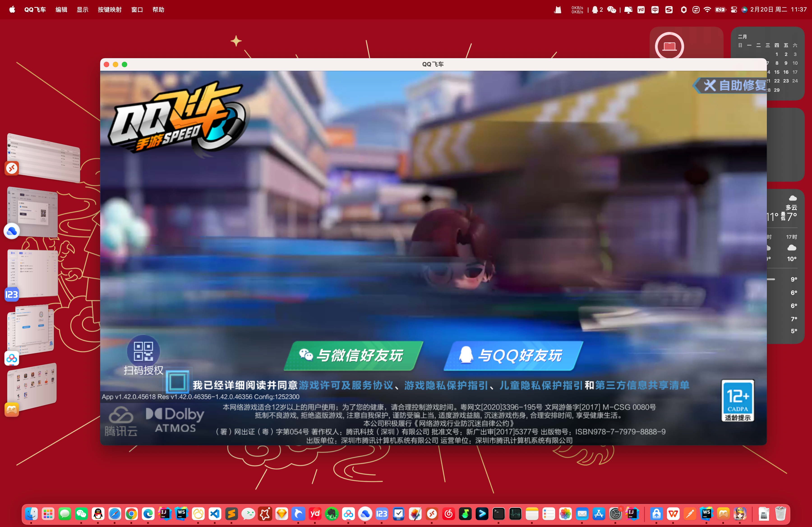Open Control Center in menu bar
Viewport: 812px width, 527px height.
734,9
